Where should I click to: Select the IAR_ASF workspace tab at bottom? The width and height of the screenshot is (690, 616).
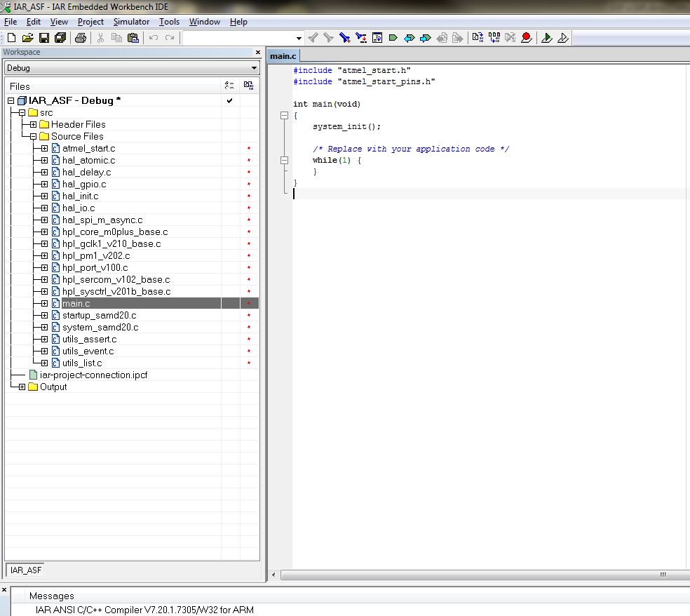tap(26, 570)
